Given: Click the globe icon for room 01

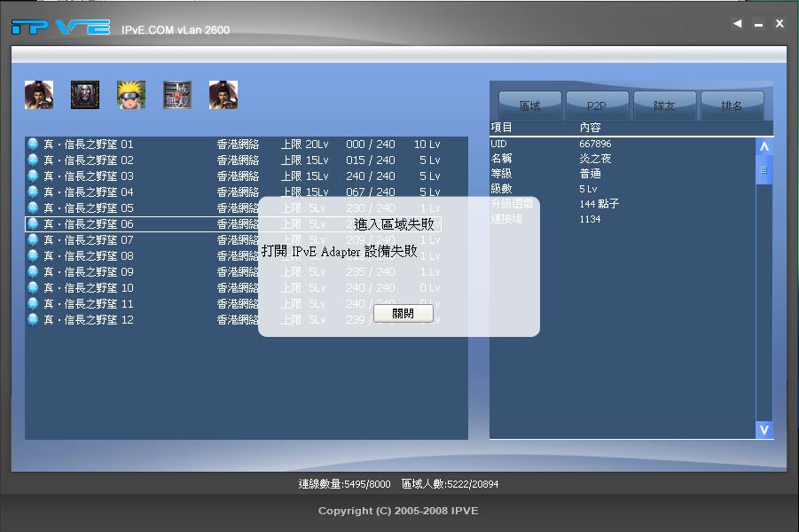Looking at the screenshot, I should tap(33, 145).
